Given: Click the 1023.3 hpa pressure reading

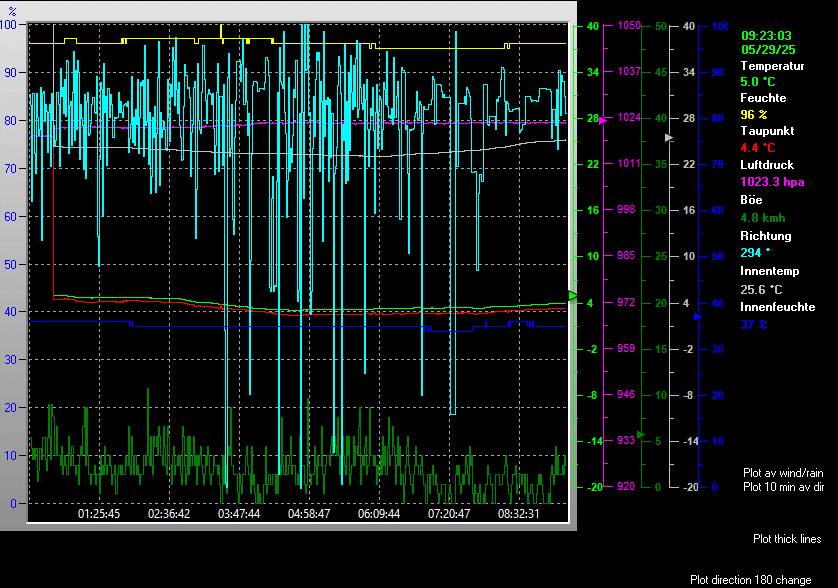Looking at the screenshot, I should [x=772, y=182].
